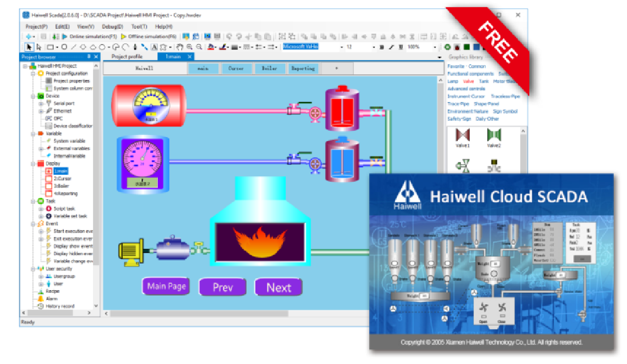Click the Tank category link in Graphics library
This screenshot has height=364, width=627.
484,81
